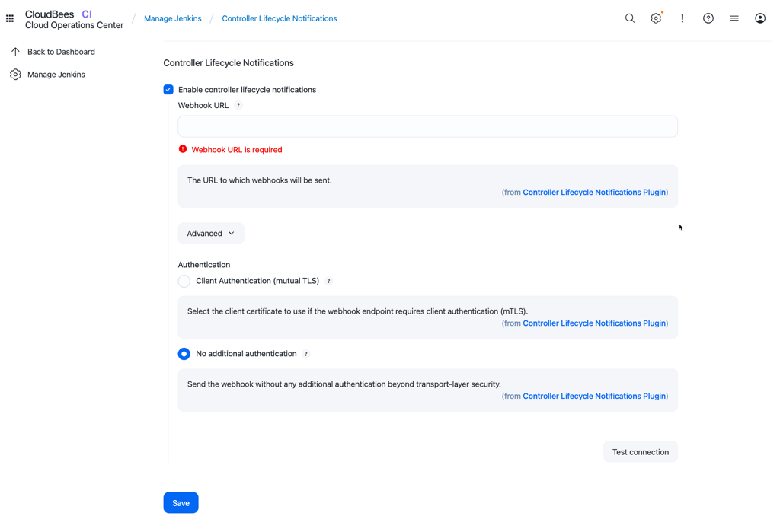Open the hamburger lines menu icon
Image resolution: width=780 pixels, height=532 pixels.
[734, 18]
